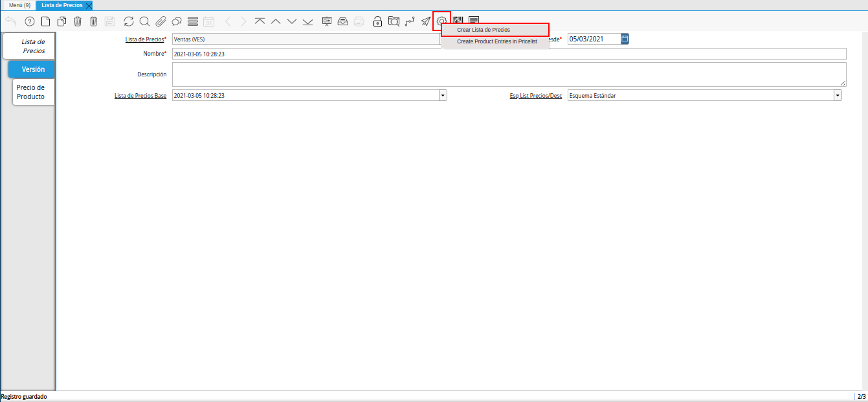This screenshot has height=402, width=868.
Task: Refresh the record with the circular arrows icon
Action: pyautogui.click(x=129, y=21)
